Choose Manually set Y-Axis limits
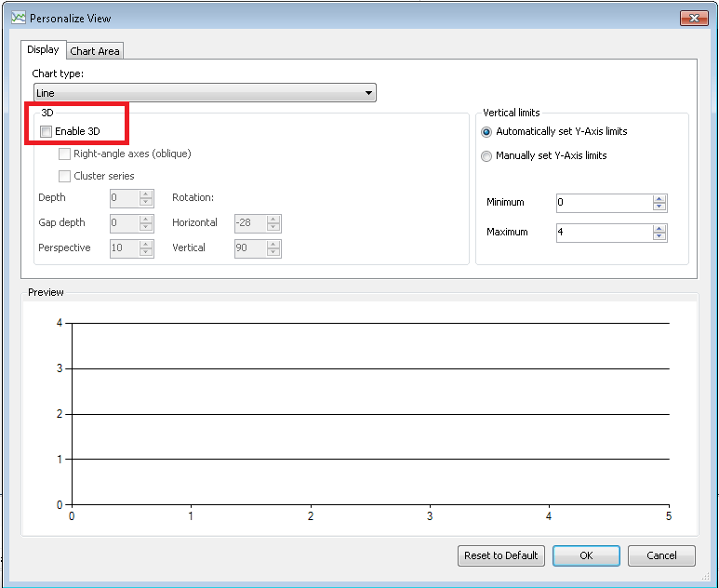This screenshot has height=588, width=719. [x=486, y=156]
